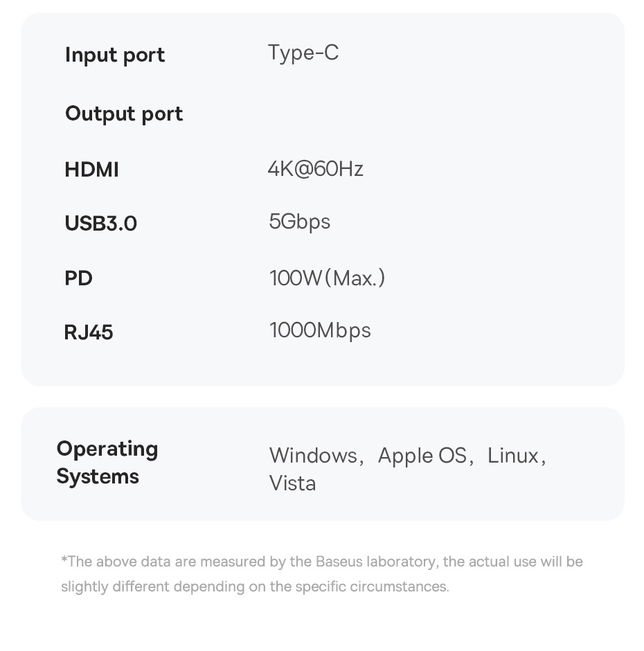Click the "Operating Systems" label
The height and width of the screenshot is (651, 644).
click(107, 463)
